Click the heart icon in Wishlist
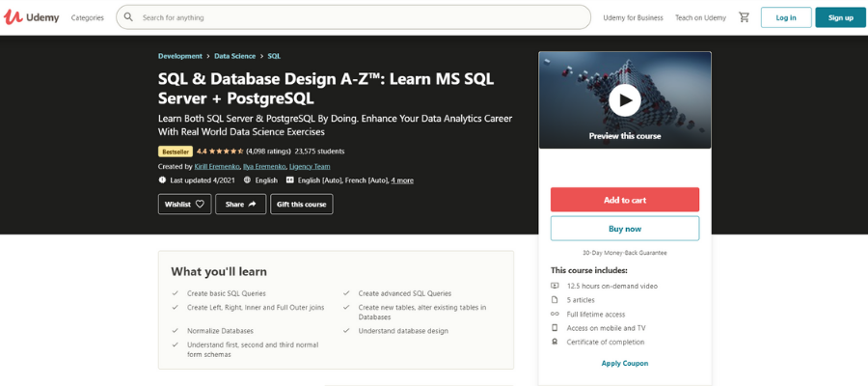 (x=200, y=204)
